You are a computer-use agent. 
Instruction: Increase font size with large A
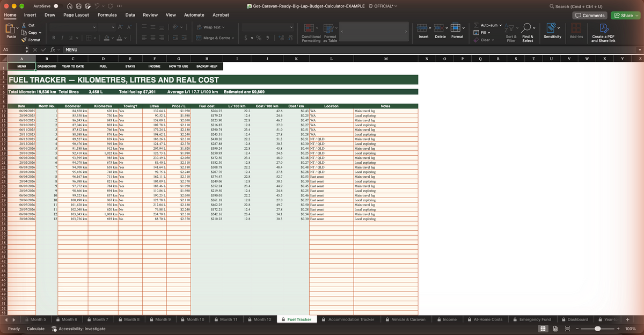click(120, 27)
